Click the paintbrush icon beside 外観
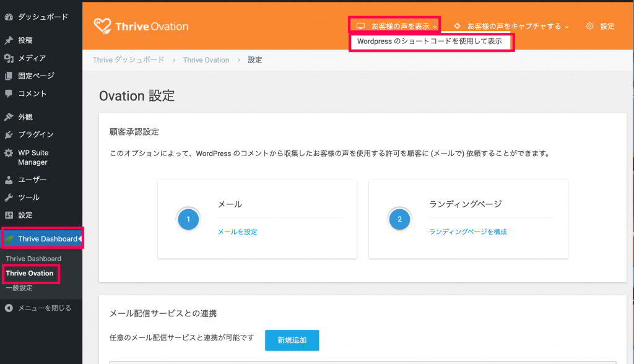This screenshot has height=364, width=634. point(9,117)
